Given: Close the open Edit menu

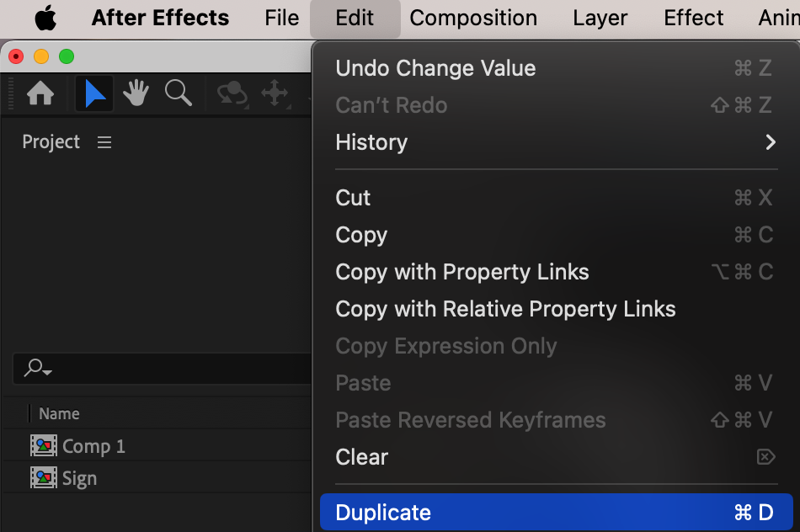Looking at the screenshot, I should point(355,19).
